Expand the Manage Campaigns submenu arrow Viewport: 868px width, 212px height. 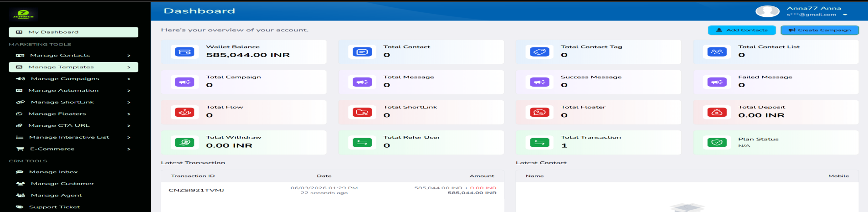click(129, 79)
